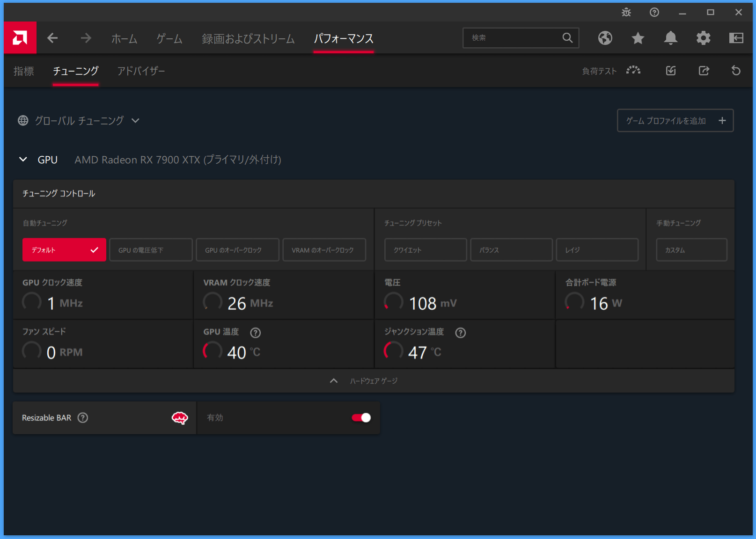
Task: Click 電圧 108 mV value
Action: 433,304
